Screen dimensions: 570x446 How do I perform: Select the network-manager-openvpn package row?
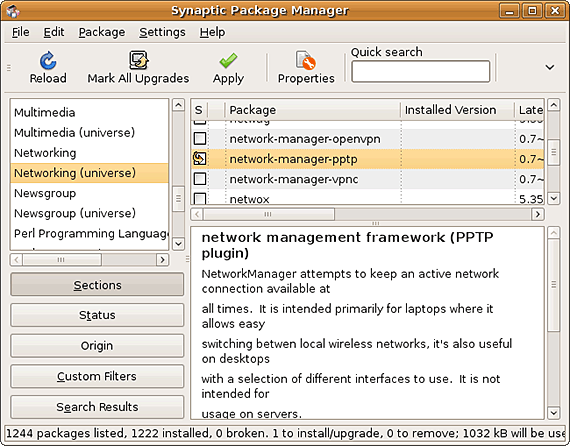[368, 139]
